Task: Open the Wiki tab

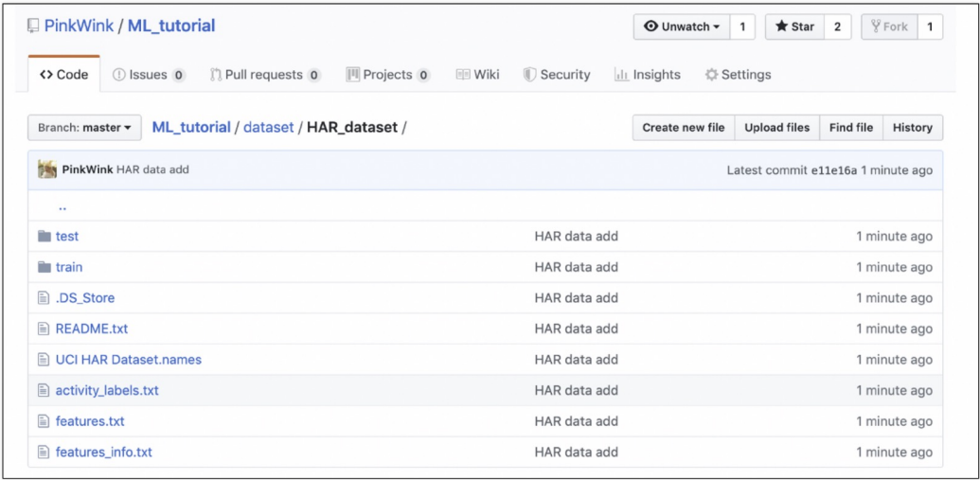Action: [x=477, y=75]
